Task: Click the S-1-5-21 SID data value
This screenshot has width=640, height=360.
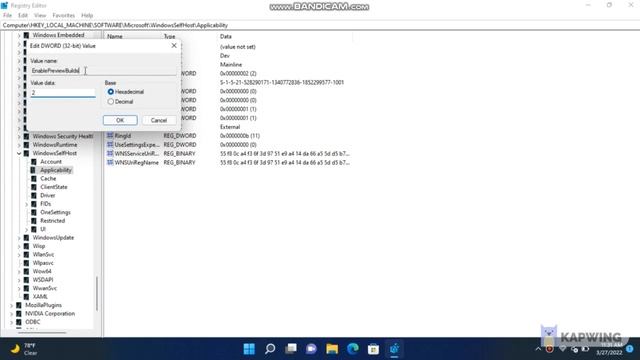Action: [x=282, y=82]
